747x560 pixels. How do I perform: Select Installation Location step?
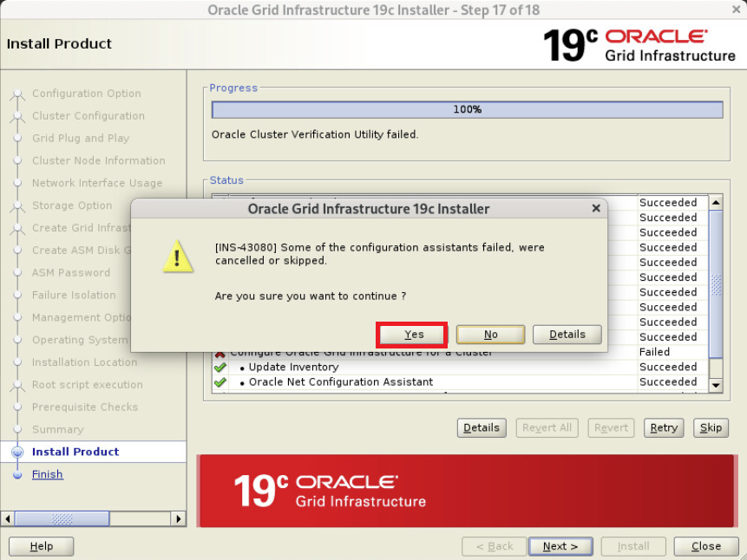pyautogui.click(x=84, y=362)
